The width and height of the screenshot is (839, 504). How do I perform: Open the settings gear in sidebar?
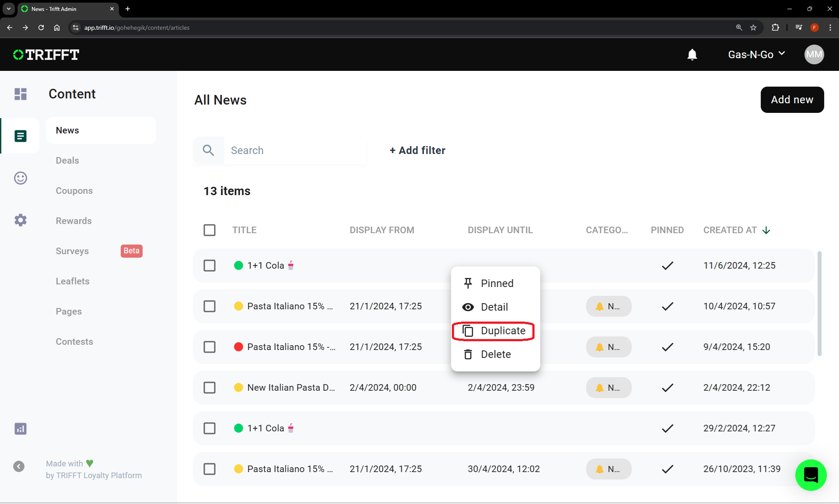pos(21,220)
